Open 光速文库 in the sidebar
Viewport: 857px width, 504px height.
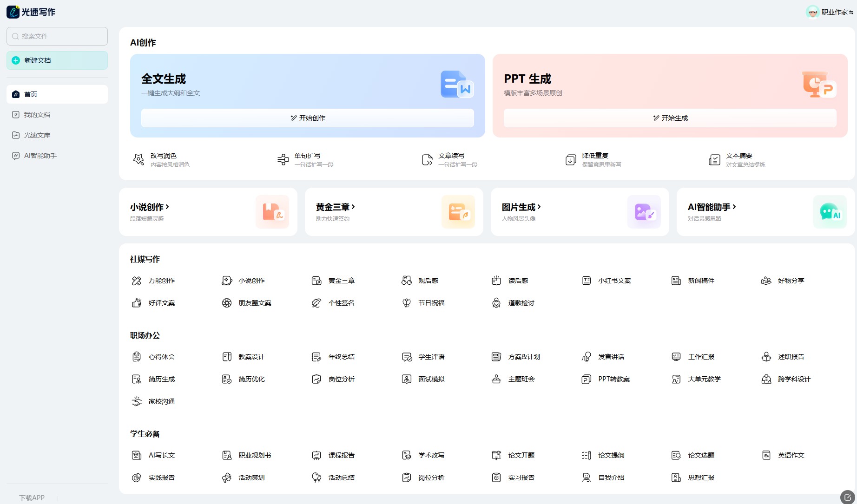[x=37, y=135]
